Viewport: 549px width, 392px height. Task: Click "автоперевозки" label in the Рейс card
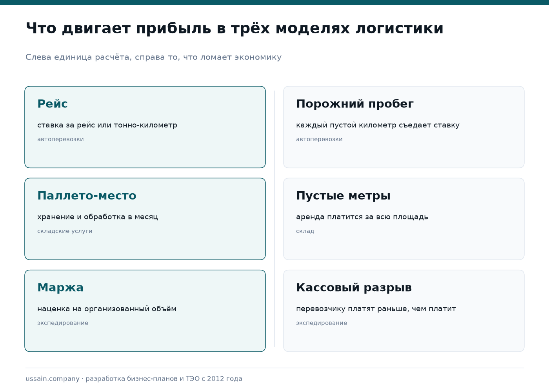point(60,139)
